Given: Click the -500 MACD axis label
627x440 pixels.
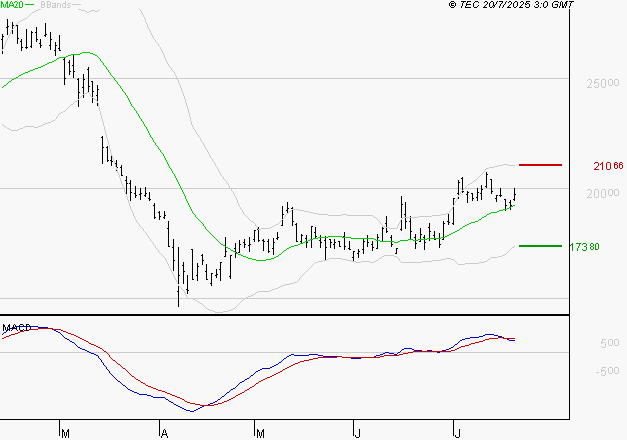Looking at the screenshot, I should (607, 371).
